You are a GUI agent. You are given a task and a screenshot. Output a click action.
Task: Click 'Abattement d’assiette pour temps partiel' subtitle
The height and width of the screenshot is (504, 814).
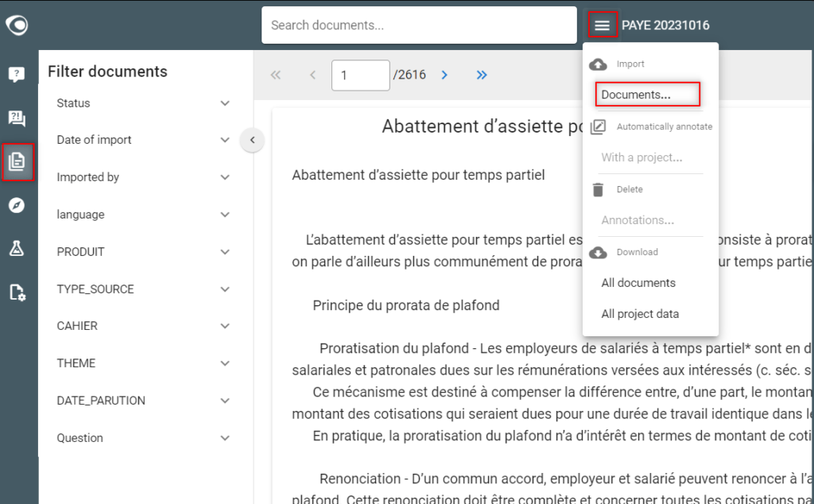coord(418,175)
